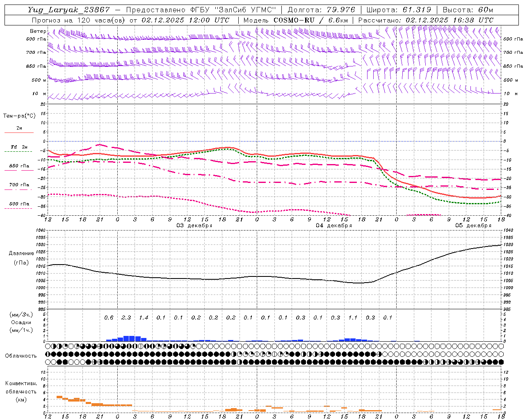Click the 'Тем-ра(°C)' temperature panel label
525x420 pixels.
pos(19,116)
